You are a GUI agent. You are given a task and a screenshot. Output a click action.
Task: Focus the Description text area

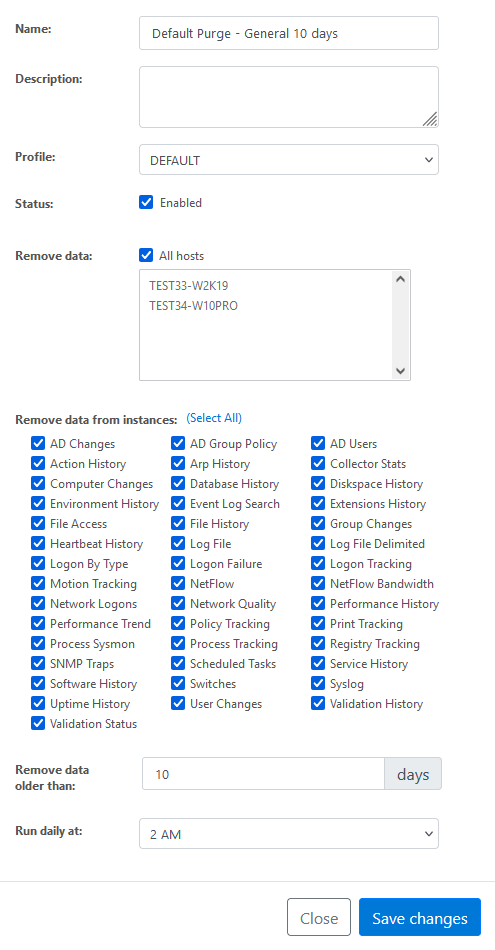(289, 97)
